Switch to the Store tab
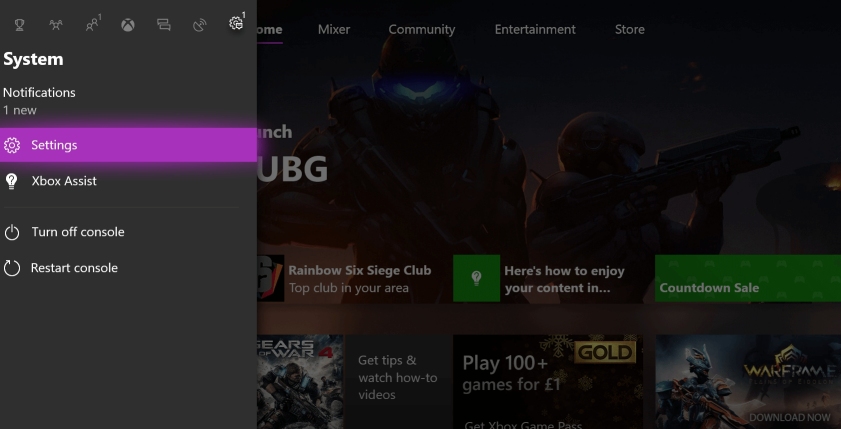This screenshot has width=841, height=429. coord(630,29)
